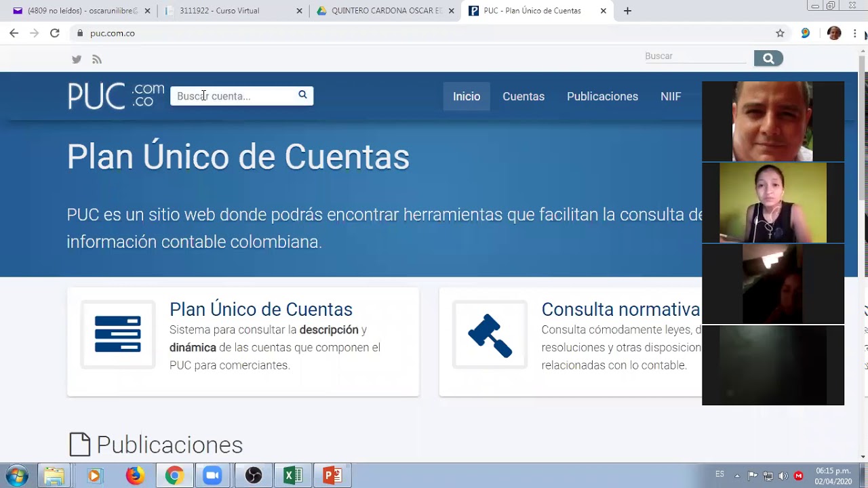This screenshot has width=868, height=488.
Task: Open Excel from the taskbar
Action: point(293,476)
